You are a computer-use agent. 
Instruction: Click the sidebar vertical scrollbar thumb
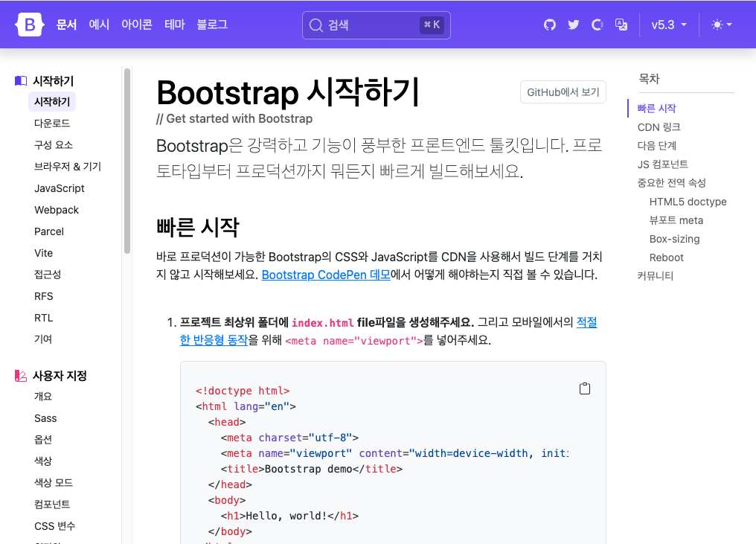pos(127,161)
